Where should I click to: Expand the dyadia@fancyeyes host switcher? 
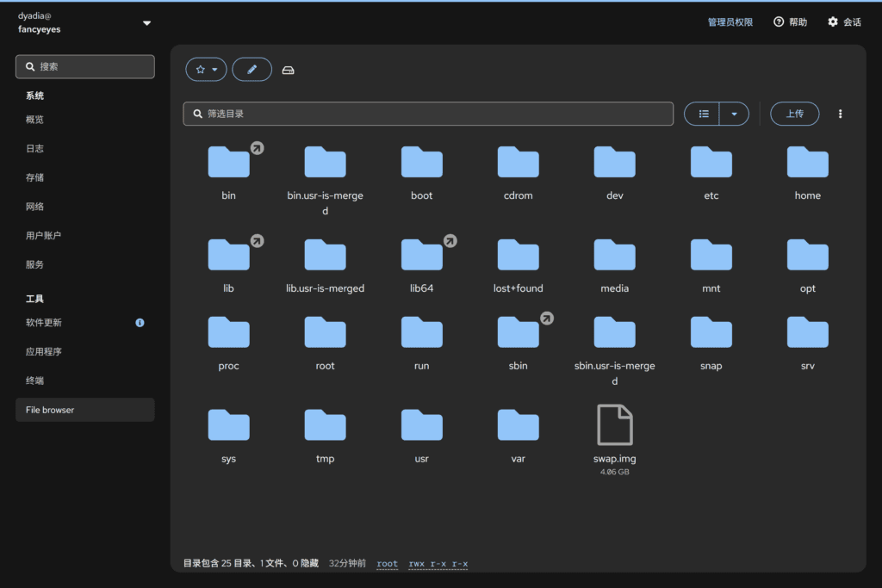pos(84,23)
